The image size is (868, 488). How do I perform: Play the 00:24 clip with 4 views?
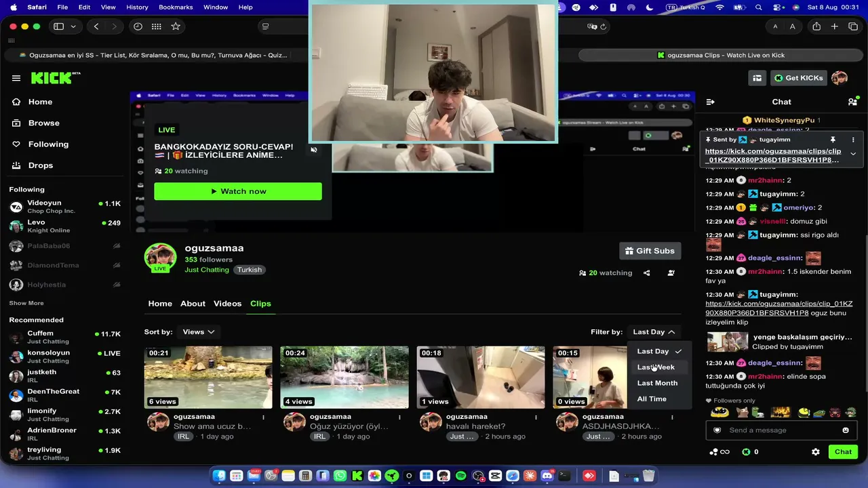[x=344, y=378]
